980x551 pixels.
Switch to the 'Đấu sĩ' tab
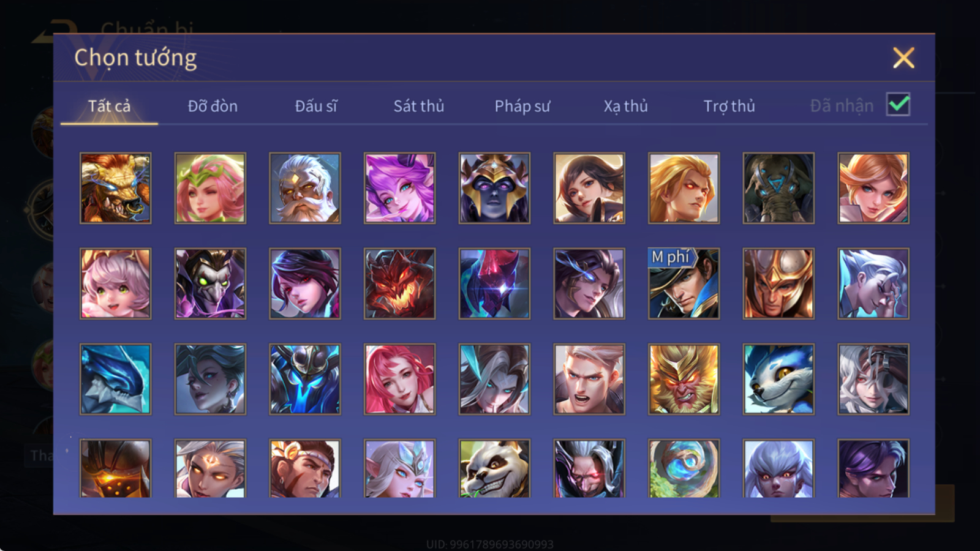[316, 106]
